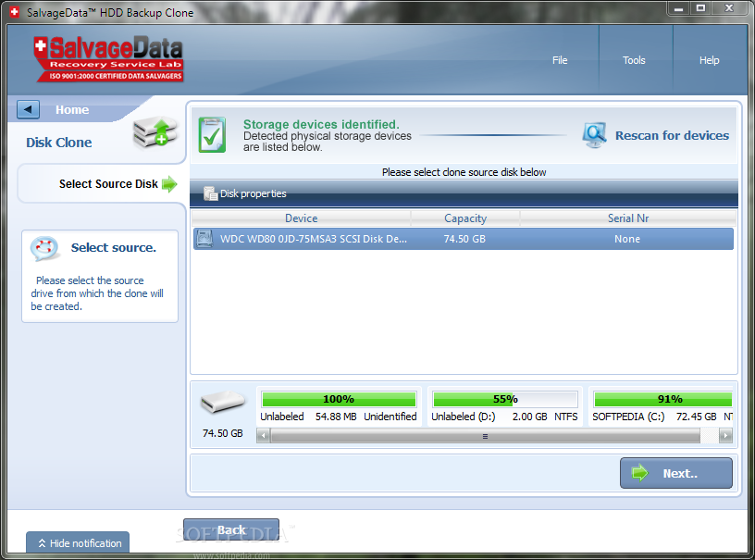Click the Disk Clone drives icon
This screenshot has height=560, width=755.
coord(155,132)
